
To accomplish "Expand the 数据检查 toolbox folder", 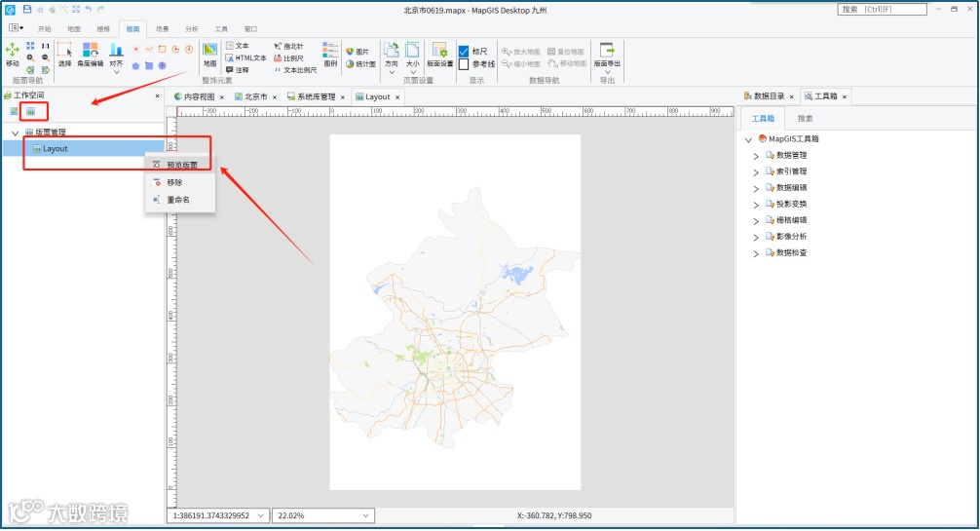I will pyautogui.click(x=756, y=253).
